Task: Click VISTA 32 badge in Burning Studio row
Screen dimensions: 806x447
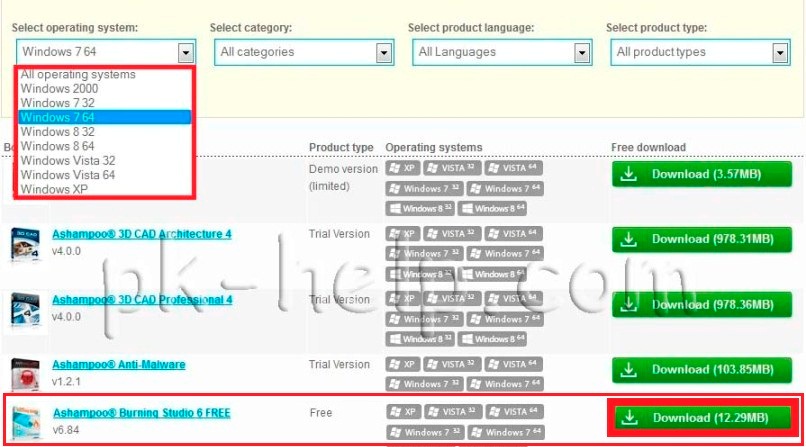Action: (x=453, y=412)
